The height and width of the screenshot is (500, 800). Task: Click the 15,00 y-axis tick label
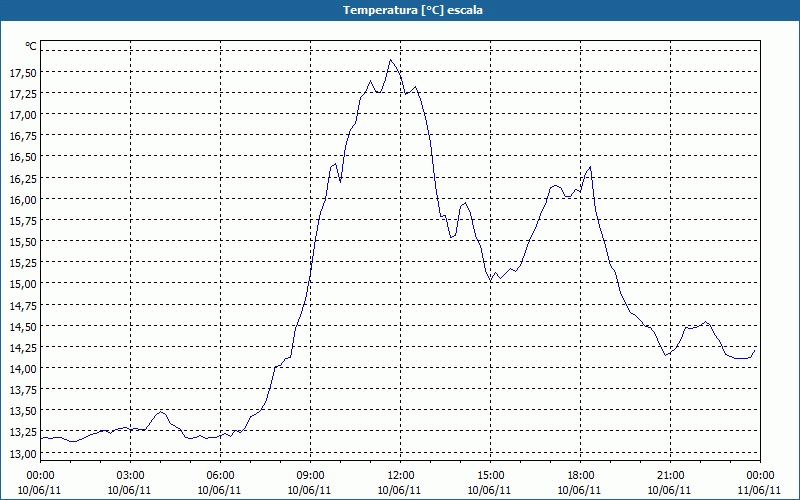pyautogui.click(x=23, y=283)
